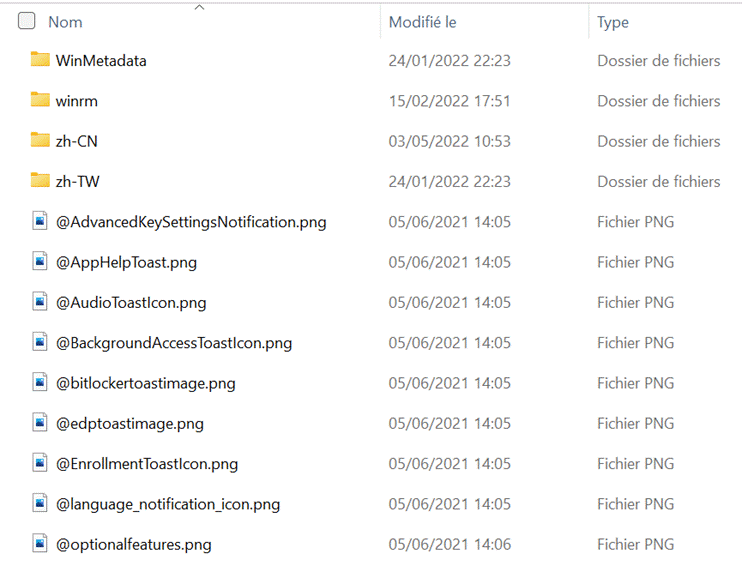The image size is (742, 566).
Task: Click zh-TW's modified date 24/01/2022 22:23
Action: click(450, 181)
